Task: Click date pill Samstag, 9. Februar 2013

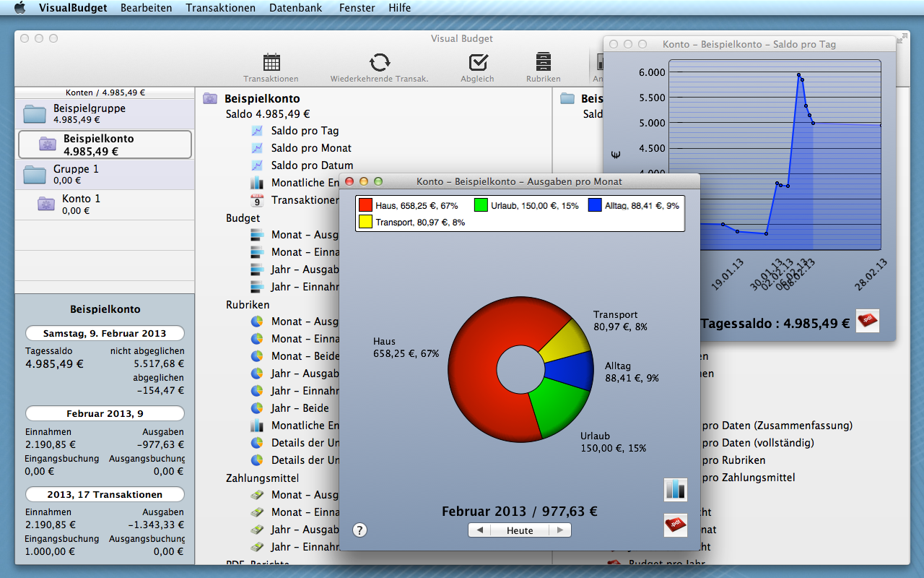Action: (105, 334)
